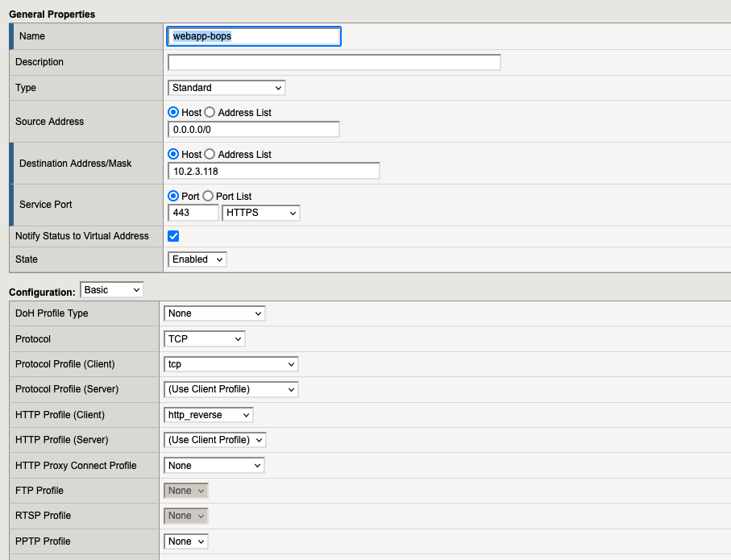
Task: Select the Port List radio button
Action: point(207,196)
